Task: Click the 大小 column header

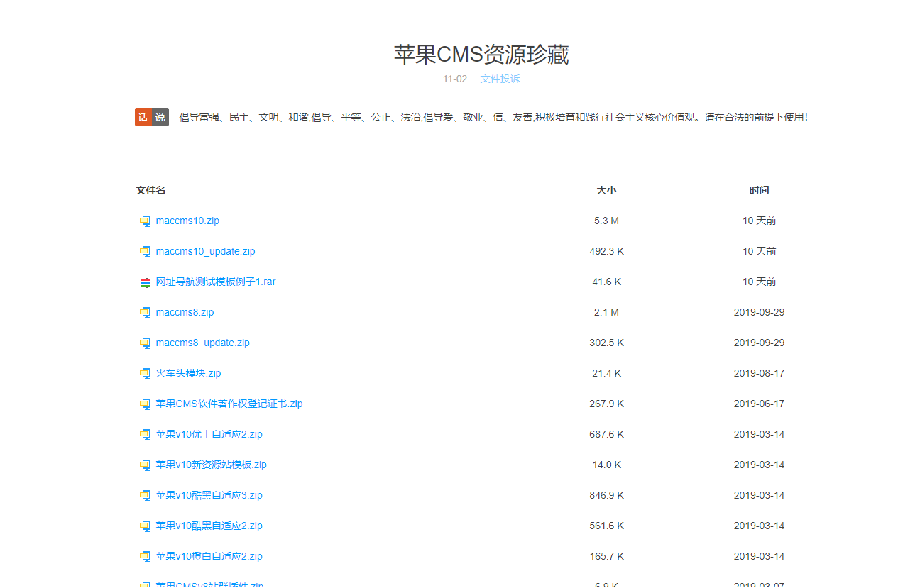Action: (607, 190)
